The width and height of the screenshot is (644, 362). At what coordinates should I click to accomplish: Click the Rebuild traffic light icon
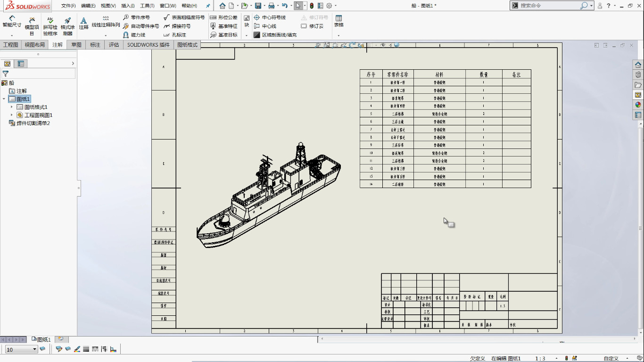(312, 6)
